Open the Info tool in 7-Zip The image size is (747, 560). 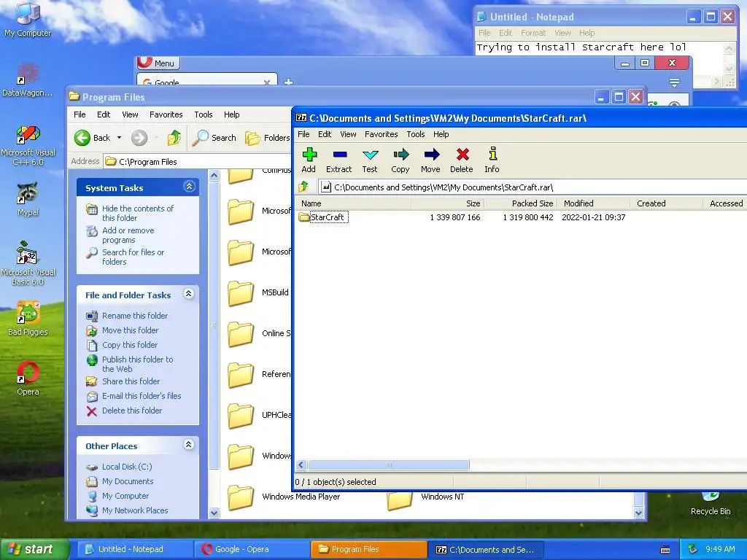tap(492, 160)
